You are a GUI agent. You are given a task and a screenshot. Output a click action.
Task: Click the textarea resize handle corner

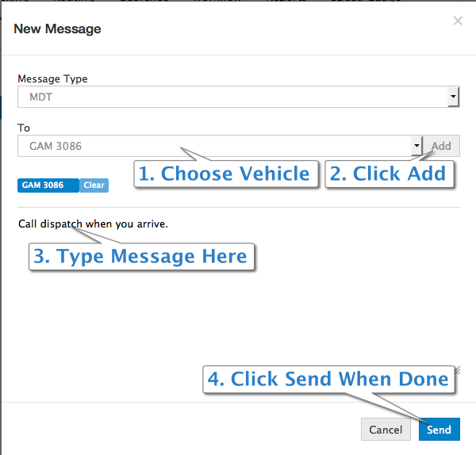click(458, 370)
